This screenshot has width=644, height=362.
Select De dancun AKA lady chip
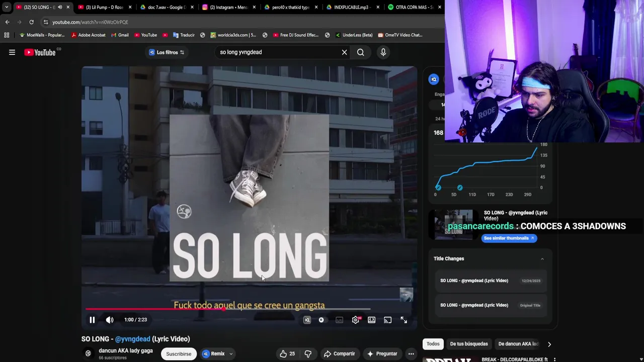(518, 344)
